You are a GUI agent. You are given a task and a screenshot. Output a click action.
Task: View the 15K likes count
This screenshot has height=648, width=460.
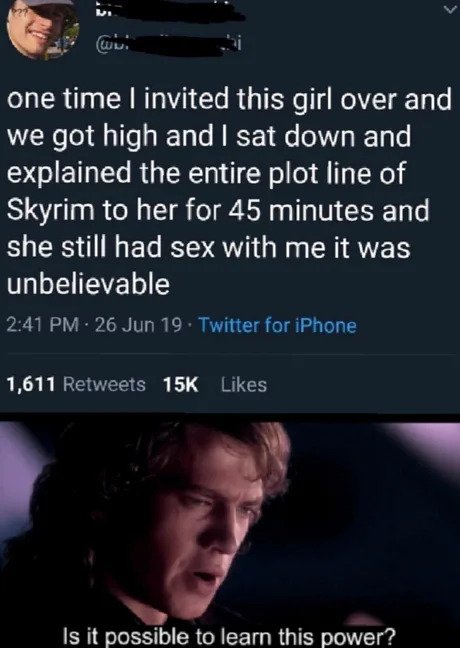[x=181, y=384]
